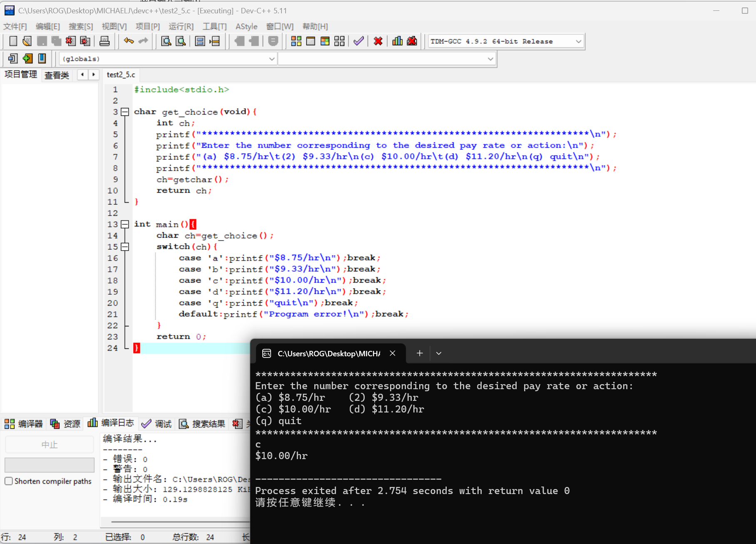Click the Save All toolbar icon
The width and height of the screenshot is (756, 544).
point(56,41)
